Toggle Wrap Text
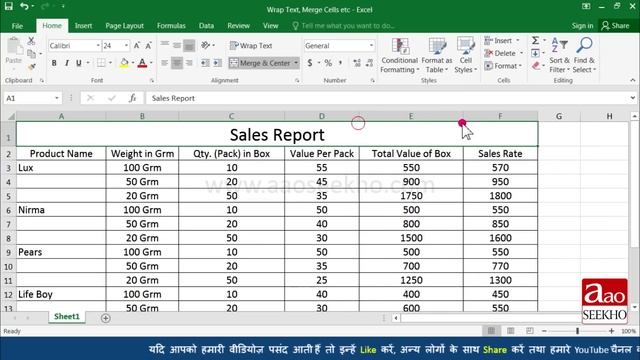 [x=251, y=45]
